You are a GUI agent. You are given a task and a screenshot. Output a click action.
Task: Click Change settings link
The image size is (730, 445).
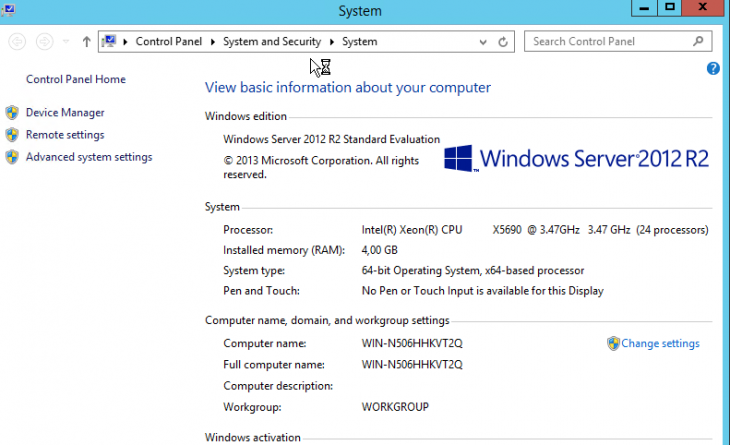tap(660, 344)
